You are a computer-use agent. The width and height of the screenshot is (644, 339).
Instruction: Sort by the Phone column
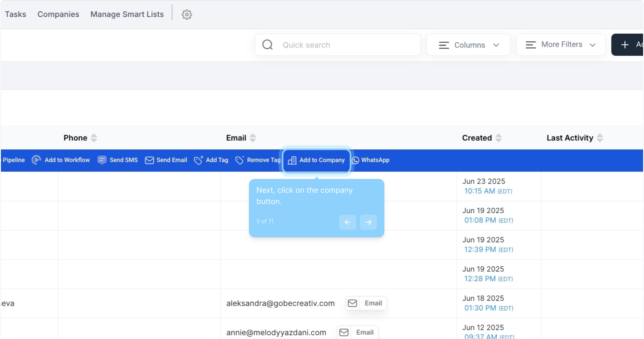coord(94,138)
